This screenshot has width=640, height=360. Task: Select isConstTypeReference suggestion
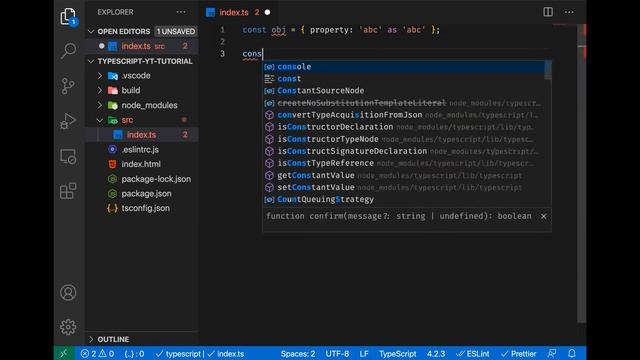pyautogui.click(x=403, y=163)
